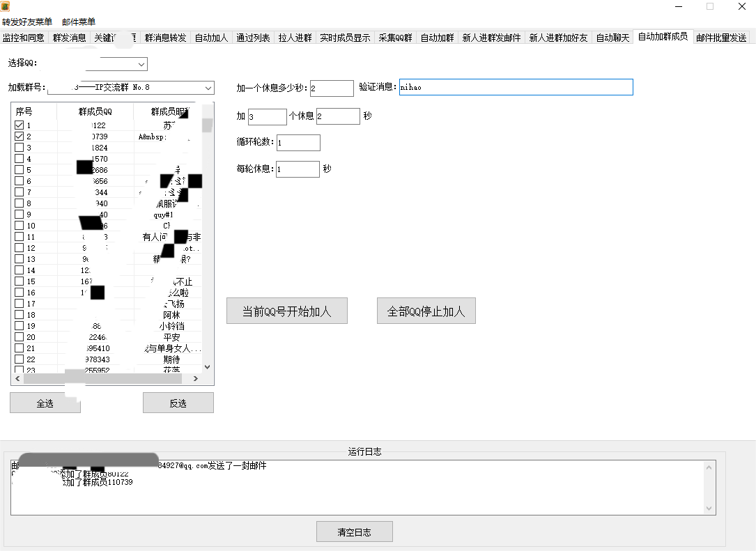Click 全部QQ停止加人 button
The width and height of the screenshot is (756, 551).
(426, 311)
